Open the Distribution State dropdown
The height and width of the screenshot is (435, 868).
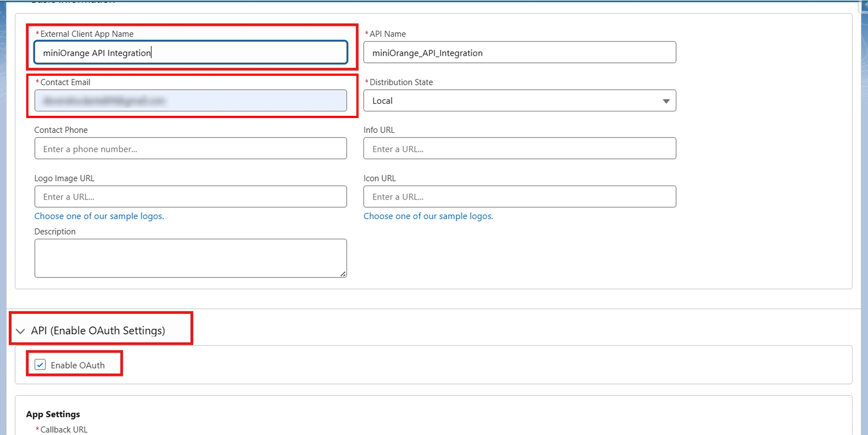point(520,101)
